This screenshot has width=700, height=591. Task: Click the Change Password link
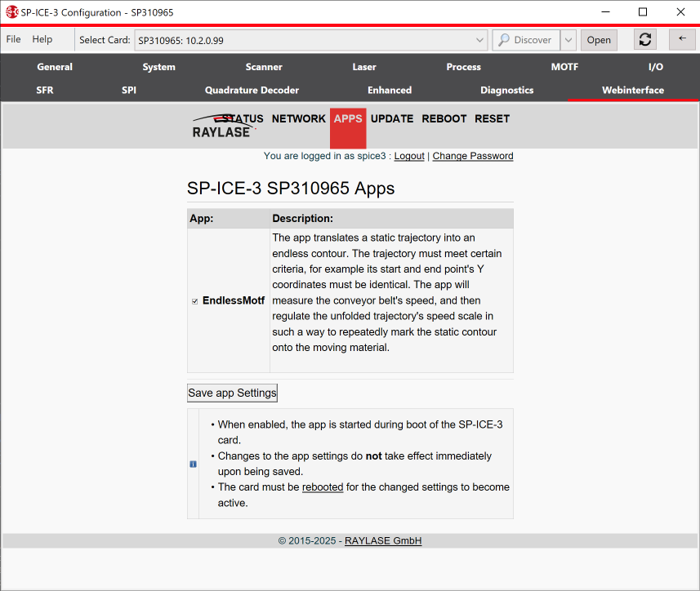tap(473, 156)
